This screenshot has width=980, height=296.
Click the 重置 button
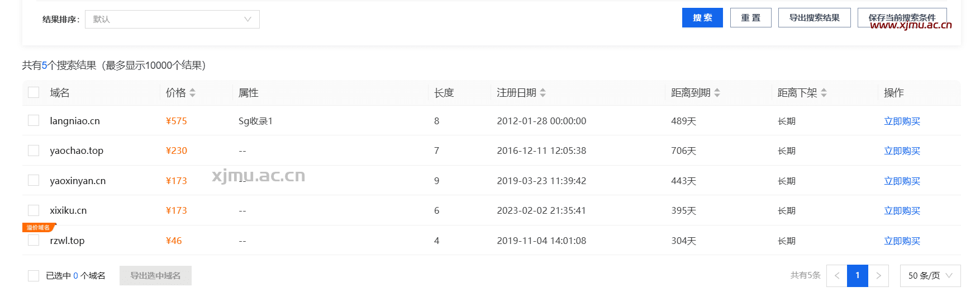click(751, 18)
